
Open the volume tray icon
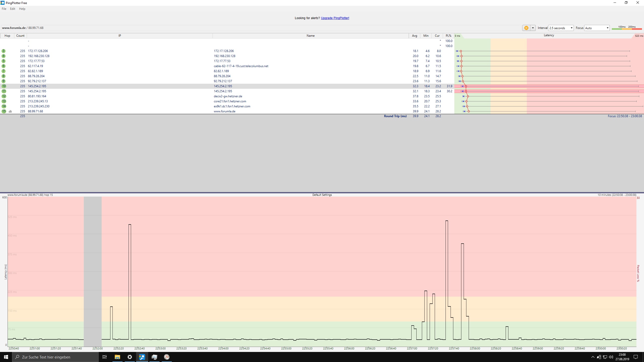611,357
